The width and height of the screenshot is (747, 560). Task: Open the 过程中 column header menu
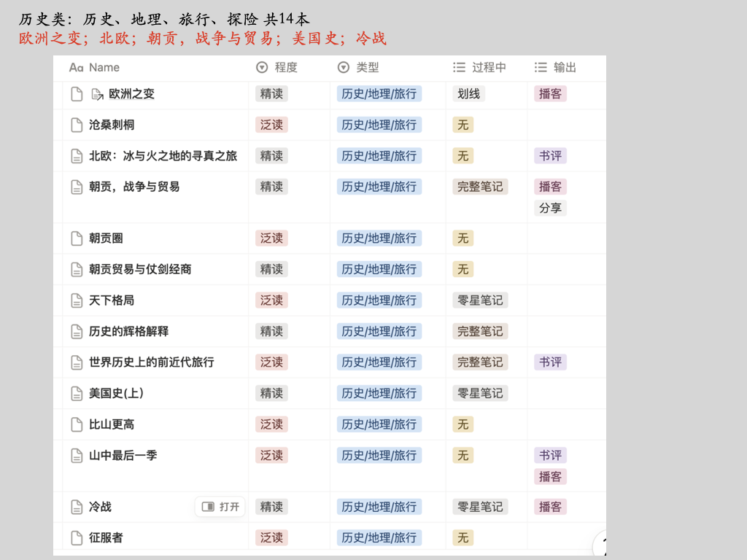click(480, 68)
